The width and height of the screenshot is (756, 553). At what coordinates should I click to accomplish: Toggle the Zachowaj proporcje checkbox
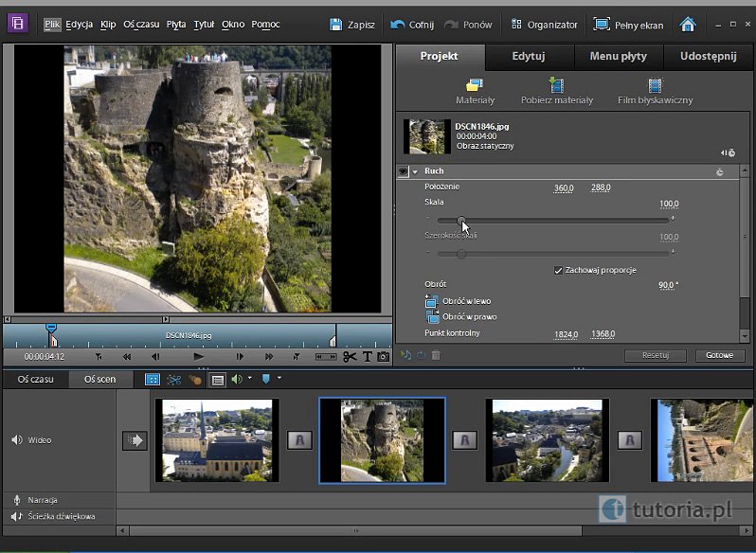558,271
